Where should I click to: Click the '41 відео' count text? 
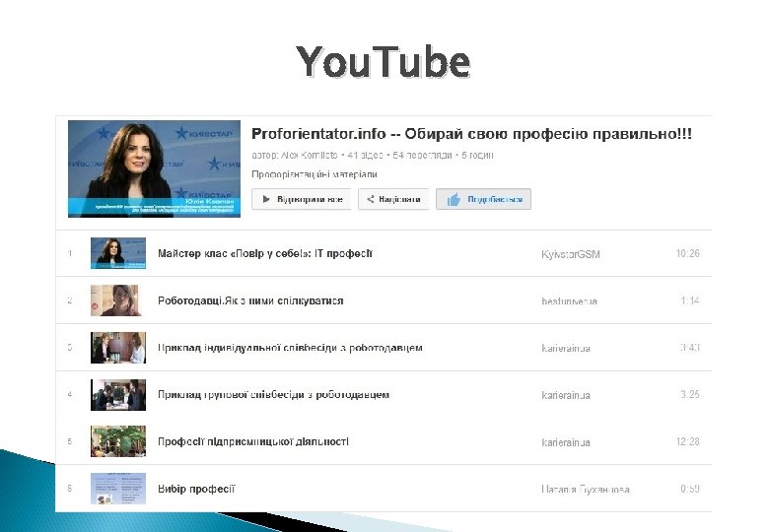[x=365, y=155]
